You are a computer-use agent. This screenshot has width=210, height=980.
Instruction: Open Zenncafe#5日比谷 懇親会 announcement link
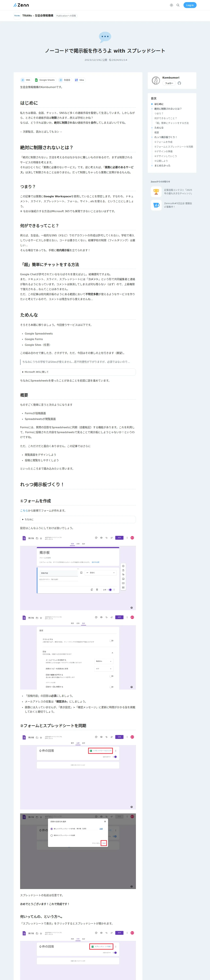point(178,205)
